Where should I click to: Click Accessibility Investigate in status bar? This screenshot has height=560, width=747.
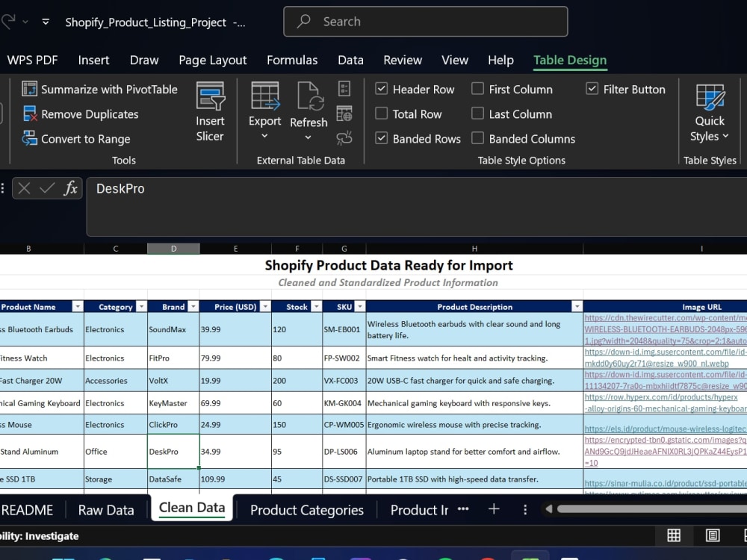click(x=39, y=535)
